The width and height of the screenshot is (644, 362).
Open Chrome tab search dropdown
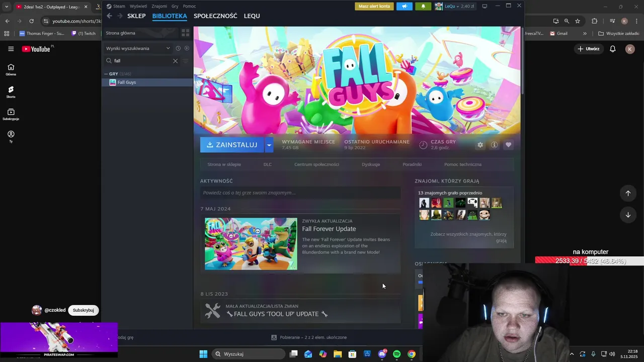(x=7, y=7)
